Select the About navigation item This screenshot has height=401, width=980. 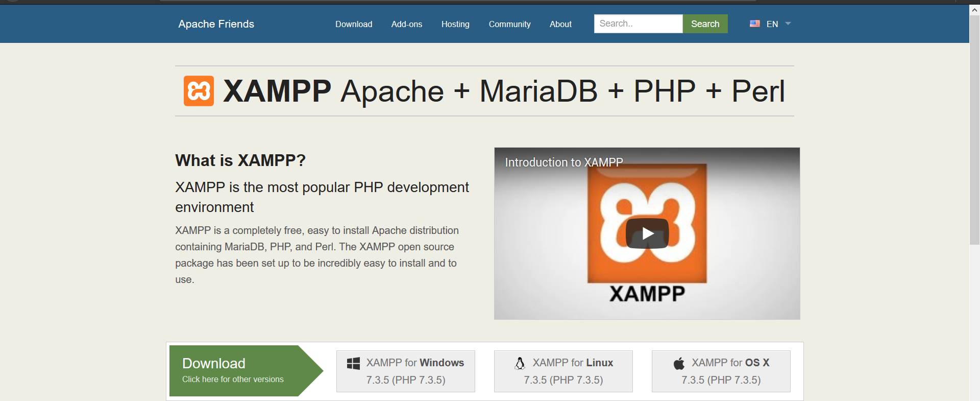point(560,24)
